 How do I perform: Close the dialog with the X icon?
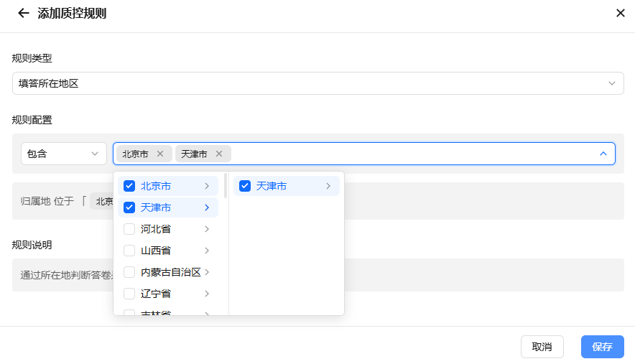click(x=620, y=14)
